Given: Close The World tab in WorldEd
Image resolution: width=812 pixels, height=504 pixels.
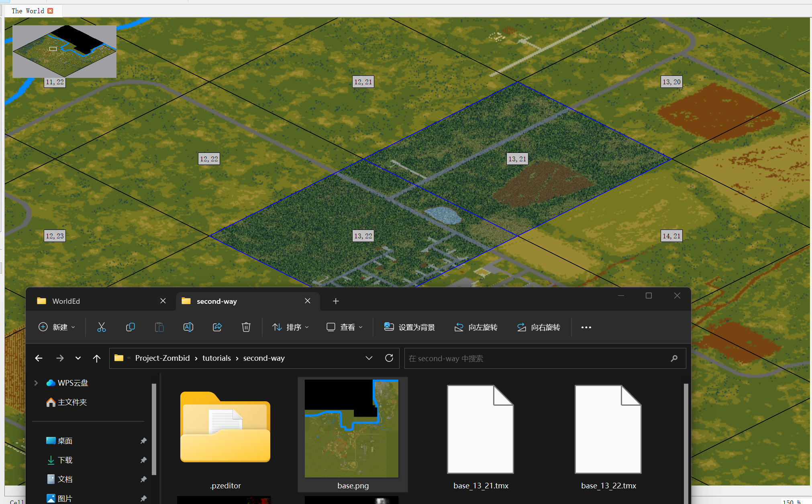Looking at the screenshot, I should pos(50,11).
